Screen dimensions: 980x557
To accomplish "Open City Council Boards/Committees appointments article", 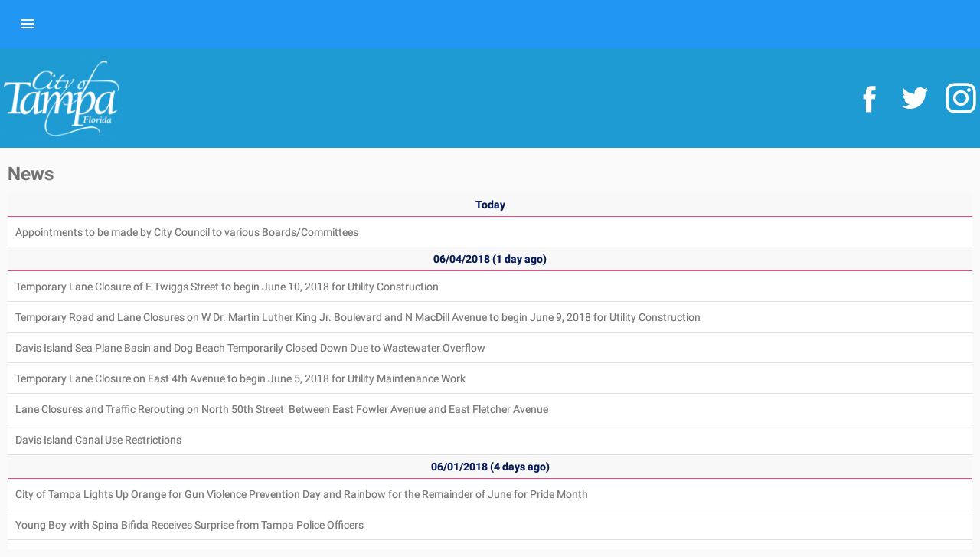I will 490,232.
